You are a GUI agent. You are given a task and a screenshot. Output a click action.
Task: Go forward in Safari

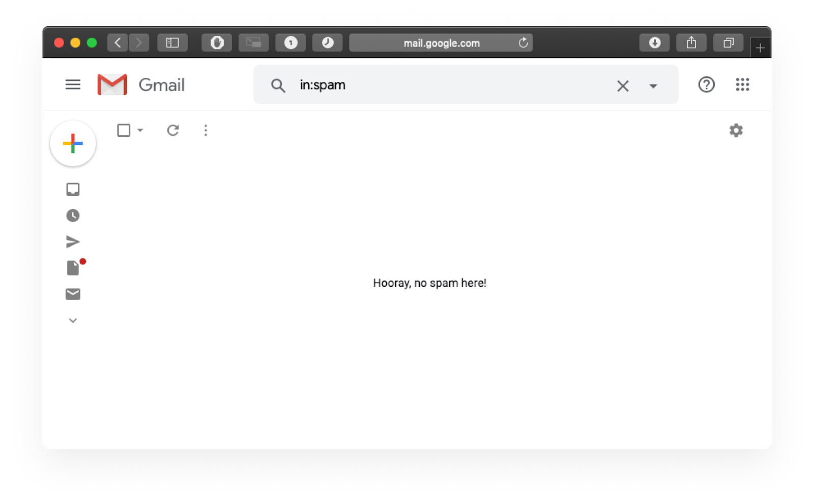click(139, 43)
